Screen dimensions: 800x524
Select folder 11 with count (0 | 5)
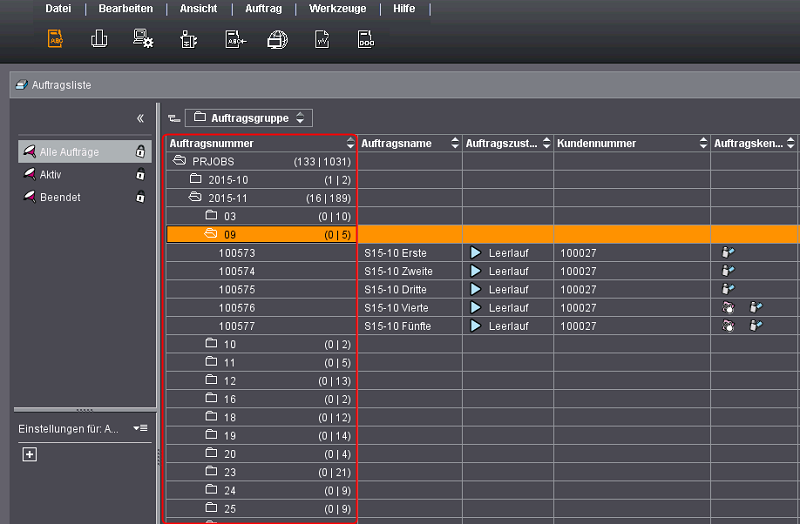point(261,363)
